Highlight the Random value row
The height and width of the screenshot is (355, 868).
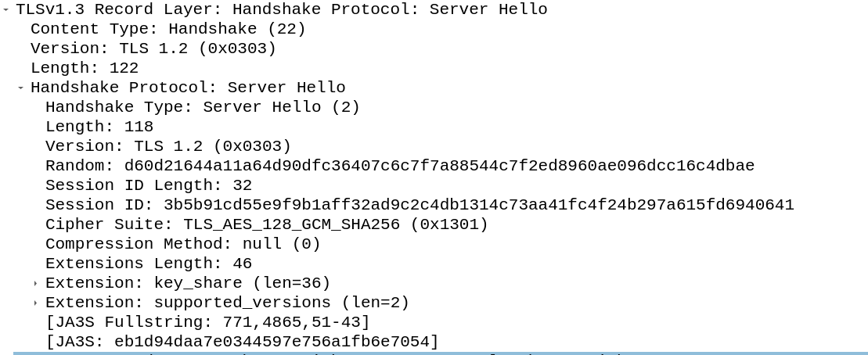[399, 166]
